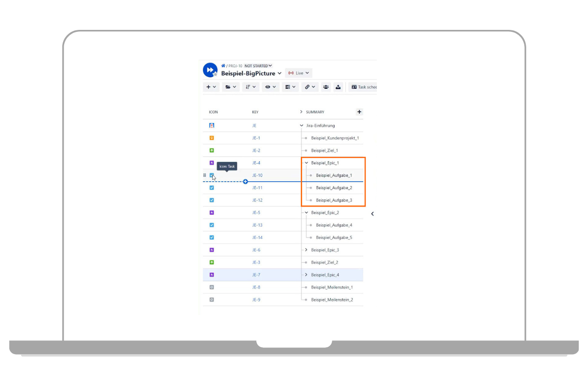Click the blue BigPicture logo icon

pos(210,70)
